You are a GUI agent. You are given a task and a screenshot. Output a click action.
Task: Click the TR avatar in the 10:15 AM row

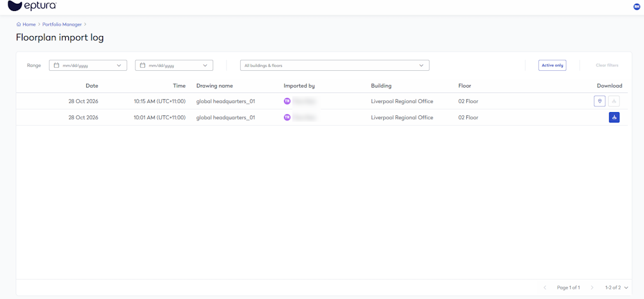point(287,101)
